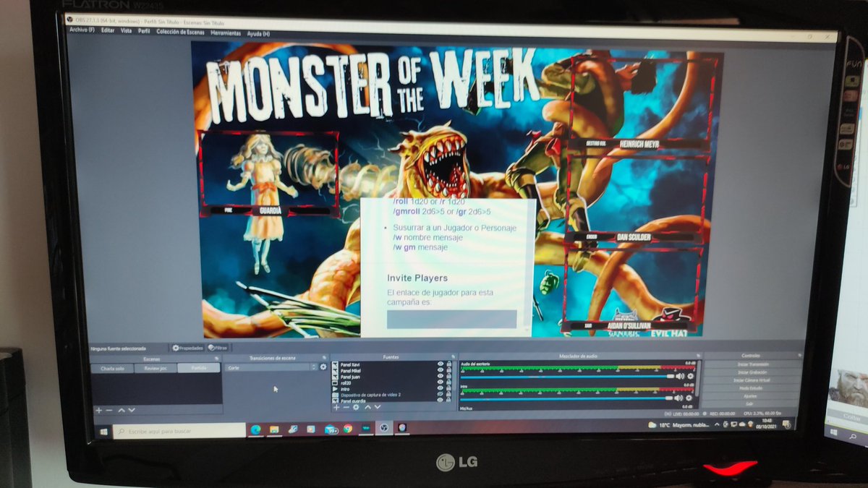
Task: Move scene down with arrow icon
Action: (132, 410)
